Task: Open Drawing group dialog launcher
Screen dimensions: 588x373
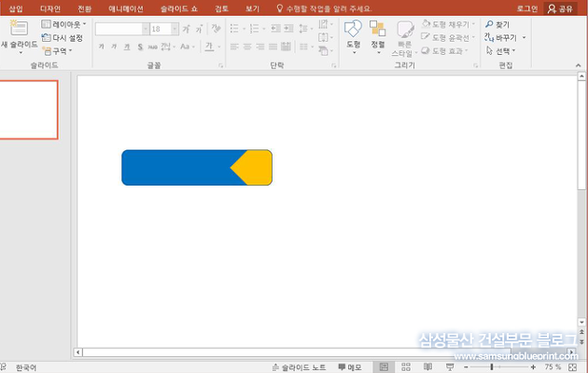Action: [475, 65]
